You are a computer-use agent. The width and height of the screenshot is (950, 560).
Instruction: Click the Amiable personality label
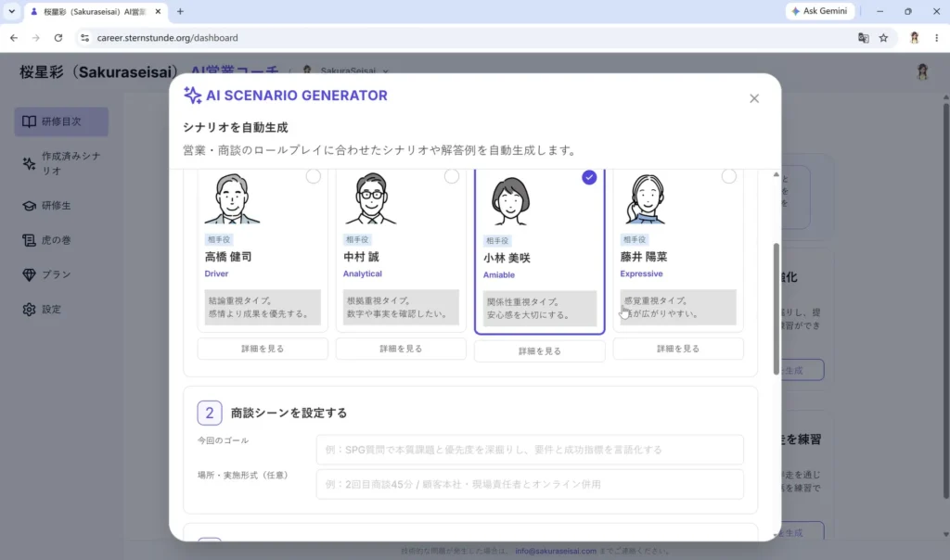point(498,274)
